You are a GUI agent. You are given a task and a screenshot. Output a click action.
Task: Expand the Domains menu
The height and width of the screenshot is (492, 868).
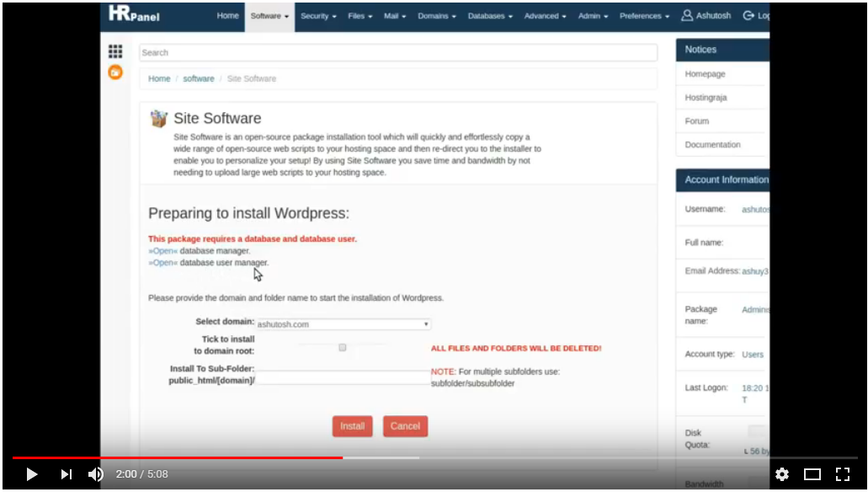tap(437, 16)
